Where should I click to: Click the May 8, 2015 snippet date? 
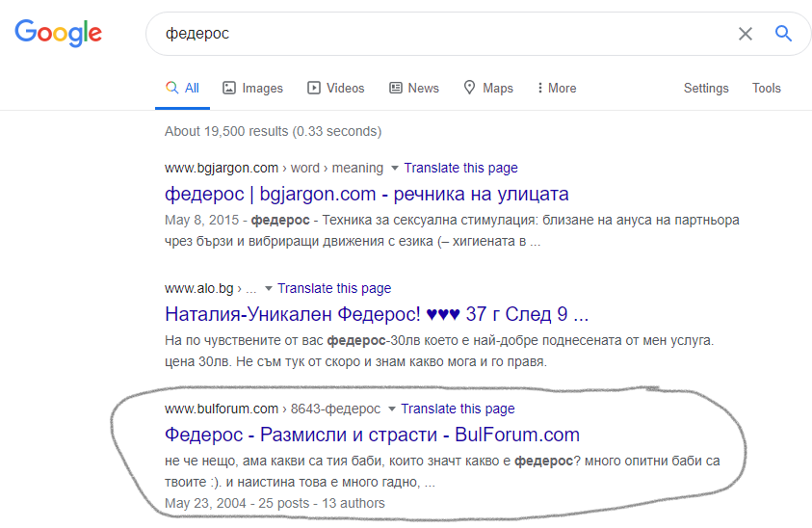coord(201,221)
